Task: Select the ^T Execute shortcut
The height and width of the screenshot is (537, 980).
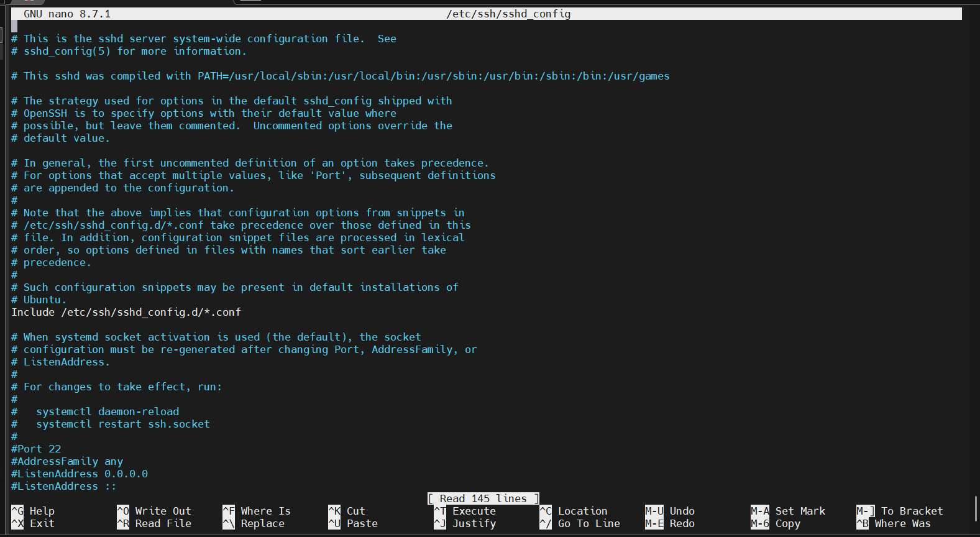Action: click(465, 511)
